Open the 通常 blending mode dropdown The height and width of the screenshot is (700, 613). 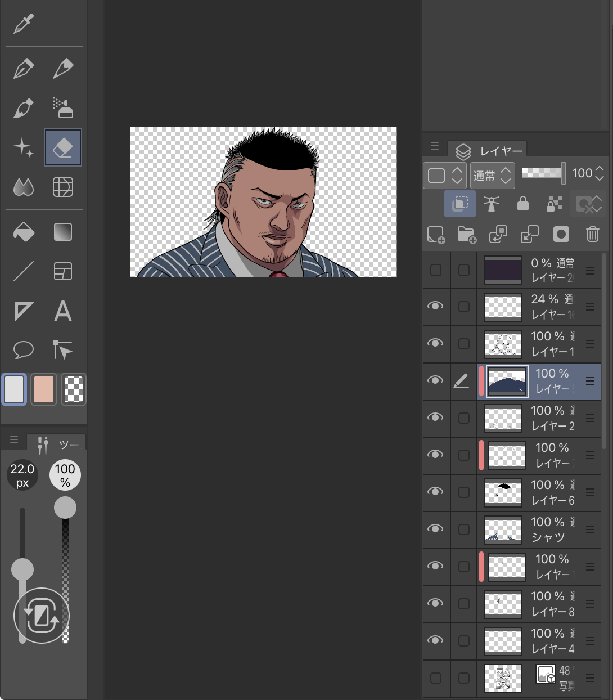tap(492, 176)
